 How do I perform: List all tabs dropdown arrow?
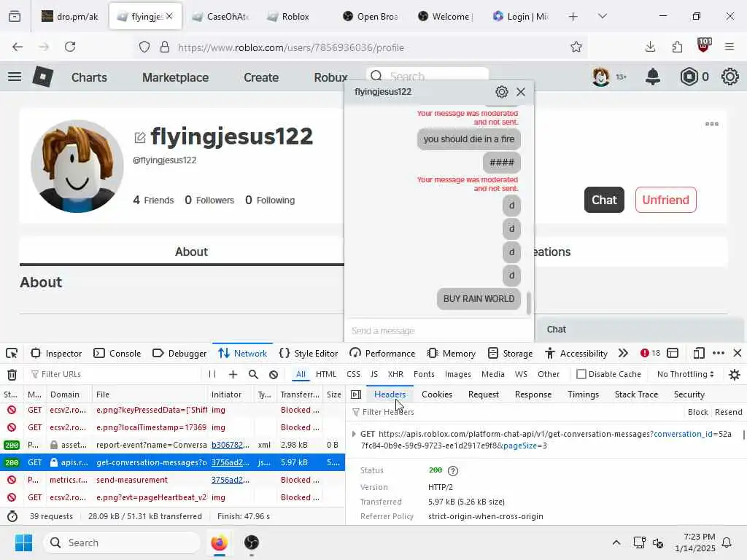click(x=603, y=16)
